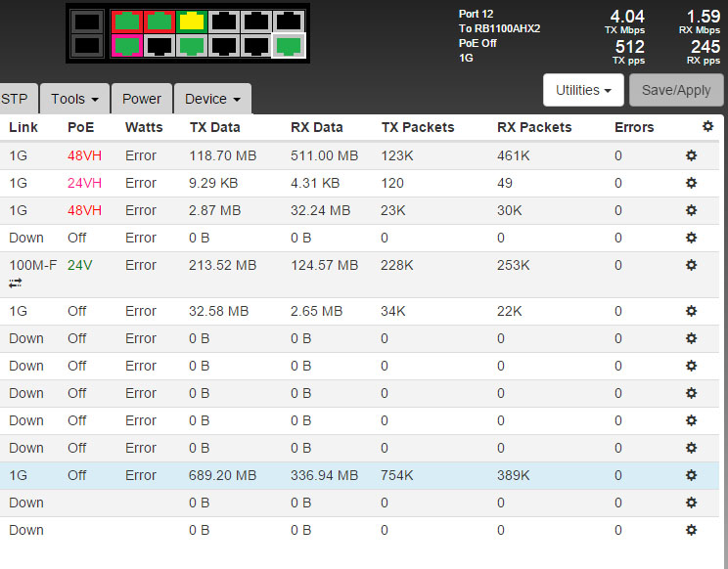Viewport: 728px width, 569px height.
Task: Click gear icon for the 118.70 MB row
Action: click(691, 155)
